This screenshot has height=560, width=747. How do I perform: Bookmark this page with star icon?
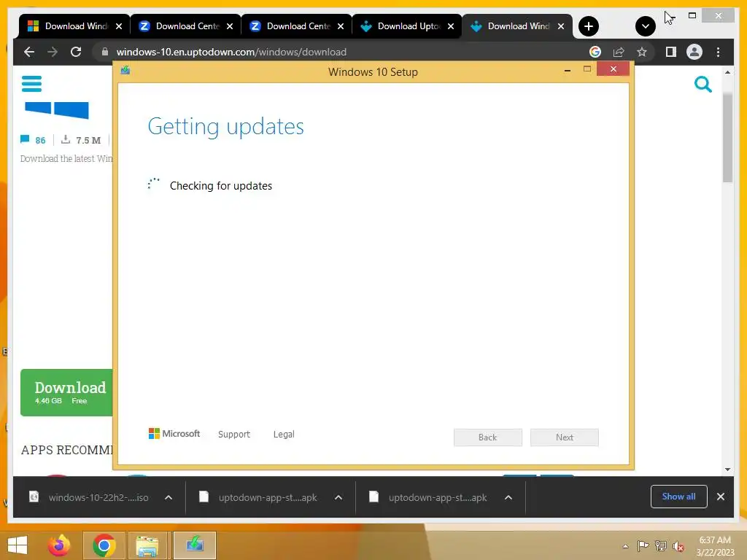(x=642, y=52)
